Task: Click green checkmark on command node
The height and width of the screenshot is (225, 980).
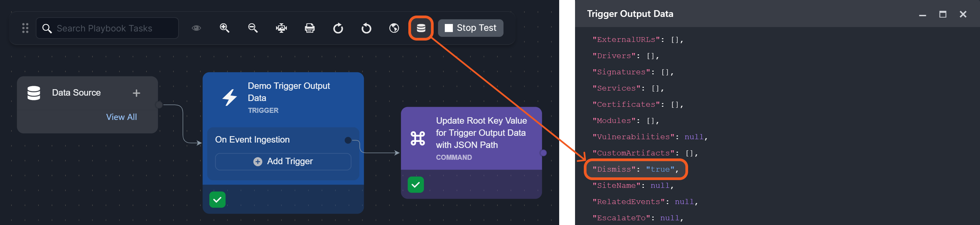Action: point(415,185)
